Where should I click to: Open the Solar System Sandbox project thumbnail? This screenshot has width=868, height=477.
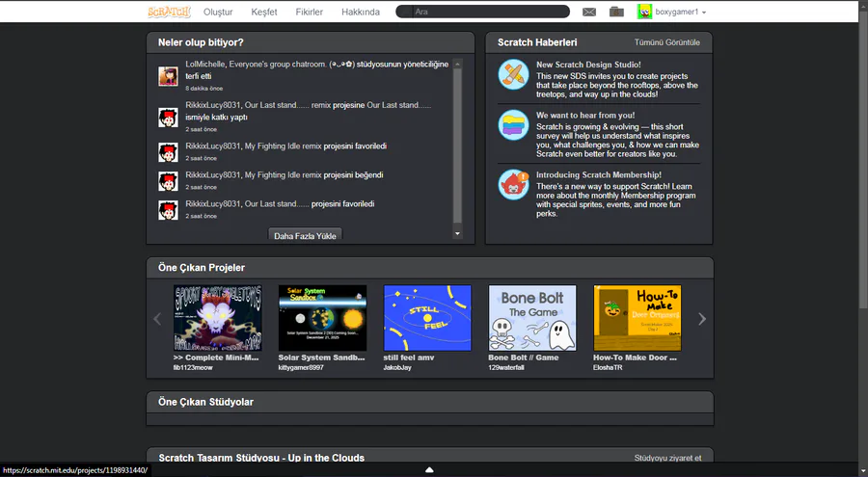[x=322, y=318]
